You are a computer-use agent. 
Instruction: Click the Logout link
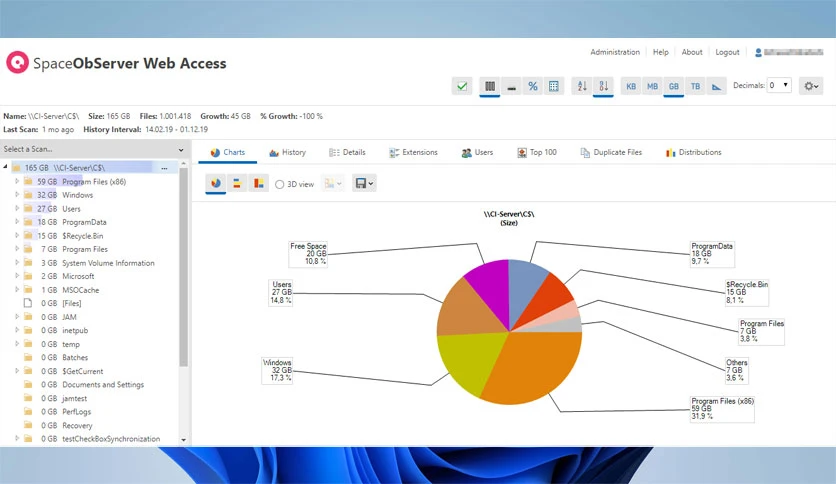[x=727, y=52]
